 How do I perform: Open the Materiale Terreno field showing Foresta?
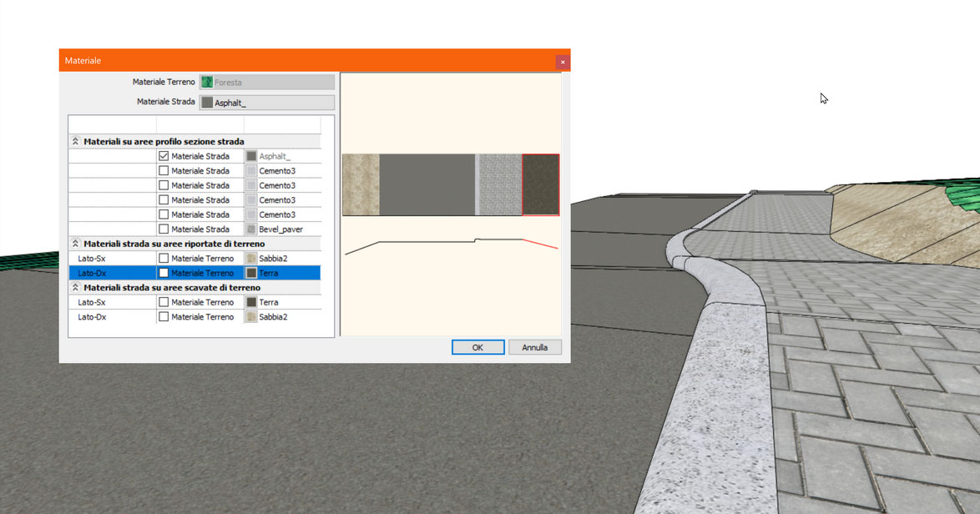pos(267,82)
